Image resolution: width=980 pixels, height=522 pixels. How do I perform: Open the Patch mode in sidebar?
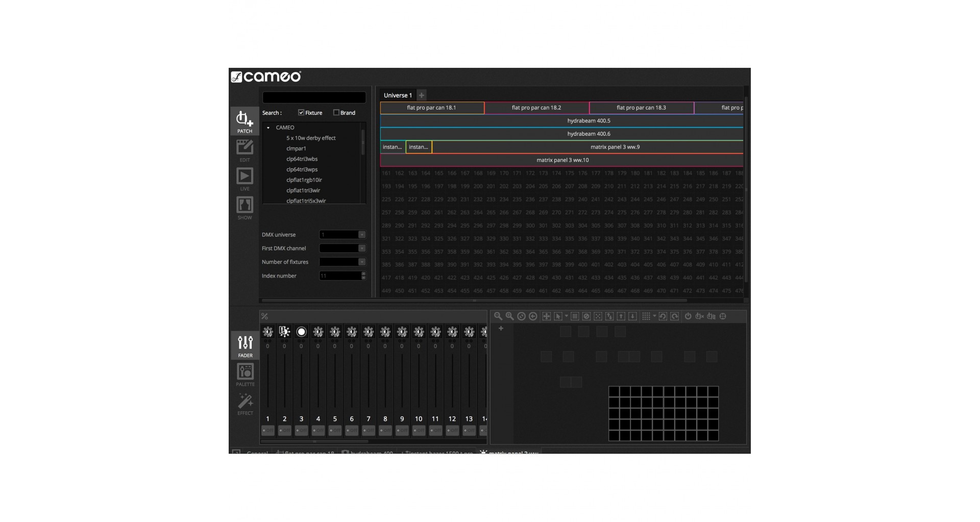click(x=244, y=121)
